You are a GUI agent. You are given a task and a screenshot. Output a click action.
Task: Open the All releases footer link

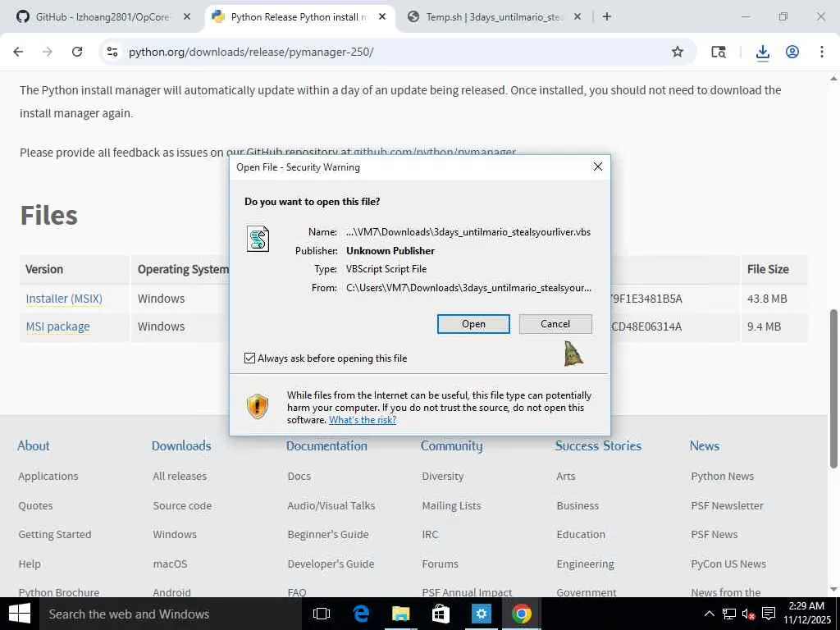click(x=180, y=477)
